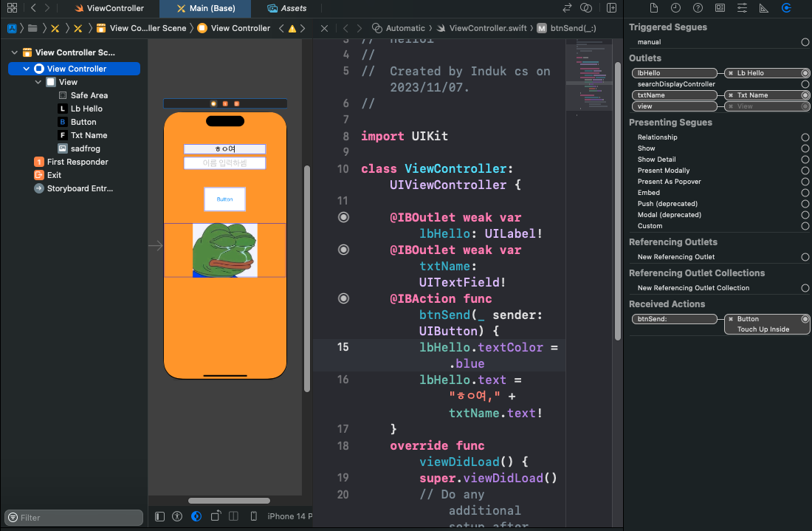Select Txt Name field in outline
Image resolution: width=812 pixels, height=531 pixels.
(x=83, y=135)
